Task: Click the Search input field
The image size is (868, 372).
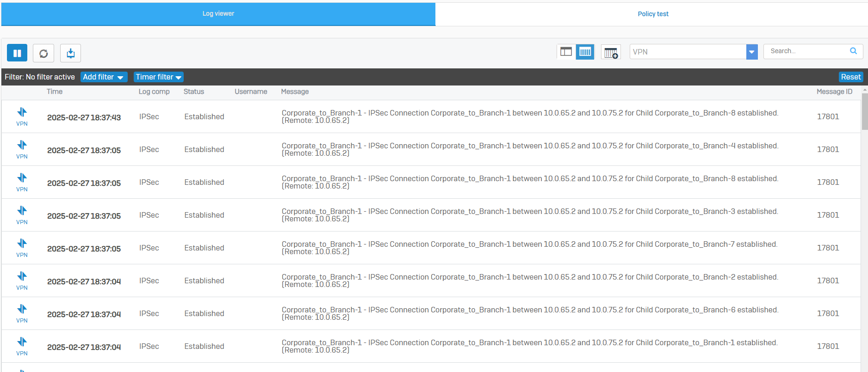Action: (807, 51)
